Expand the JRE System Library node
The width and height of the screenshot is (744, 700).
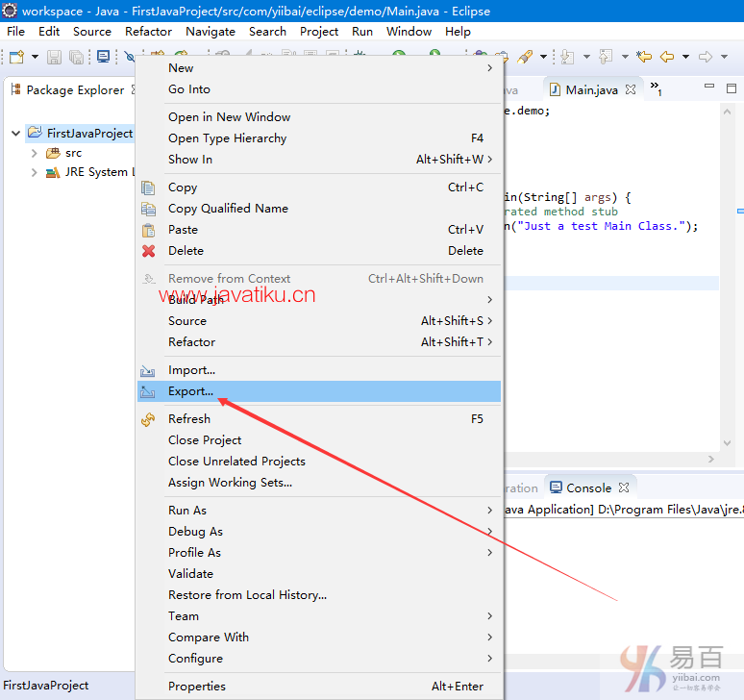tap(35, 173)
